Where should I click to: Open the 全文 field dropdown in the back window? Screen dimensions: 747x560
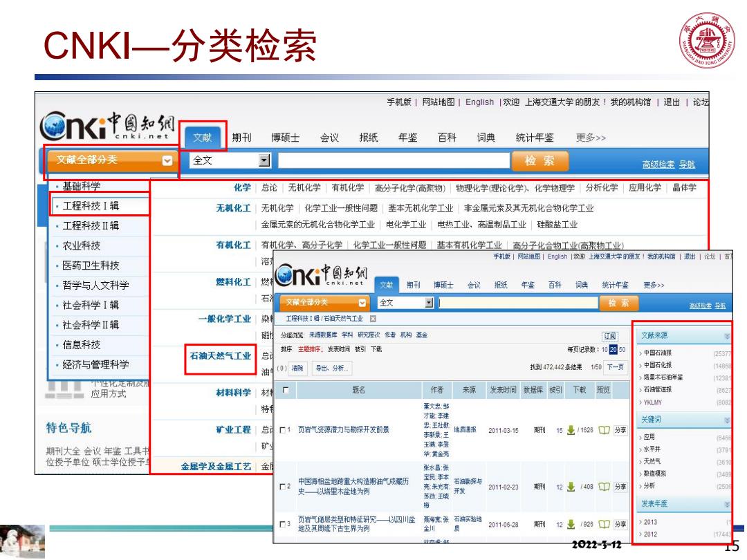[264, 160]
